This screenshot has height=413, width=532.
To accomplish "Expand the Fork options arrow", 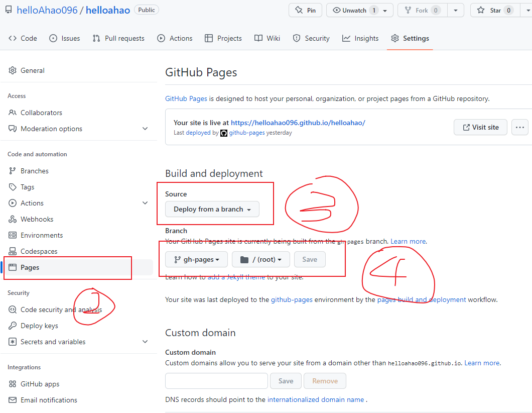I will click(455, 10).
